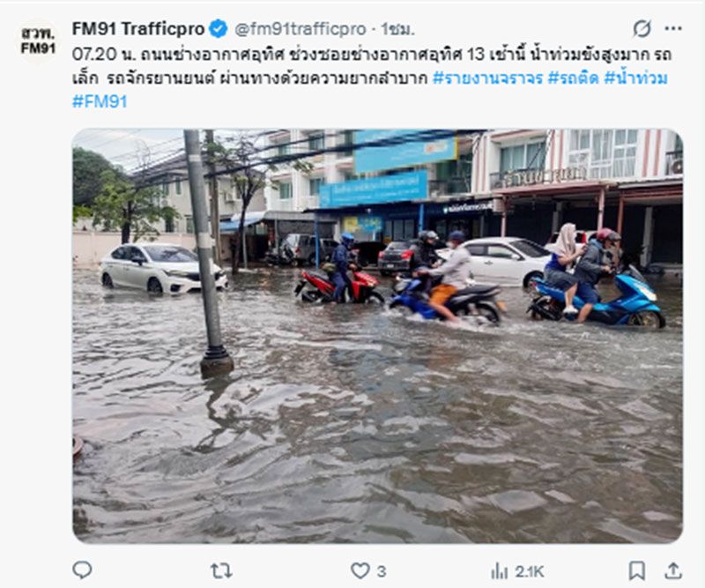Image resolution: width=705 pixels, height=588 pixels.
Task: Like the post with the heart
Action: click(360, 569)
